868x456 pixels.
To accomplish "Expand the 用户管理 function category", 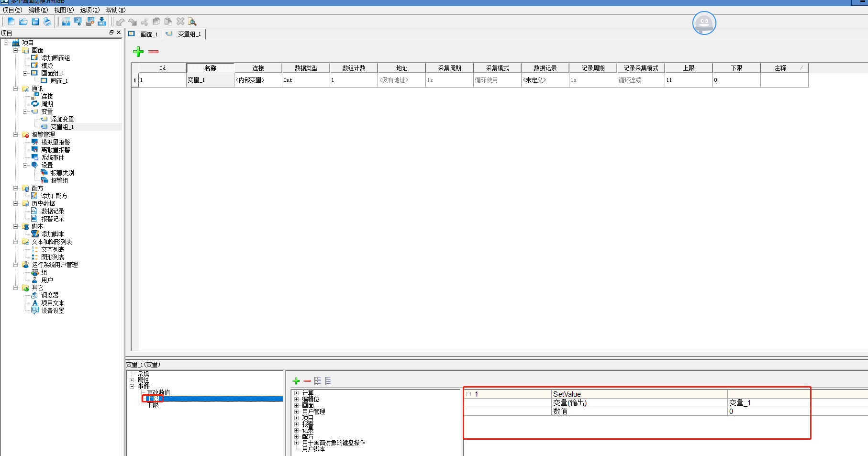I will click(297, 412).
